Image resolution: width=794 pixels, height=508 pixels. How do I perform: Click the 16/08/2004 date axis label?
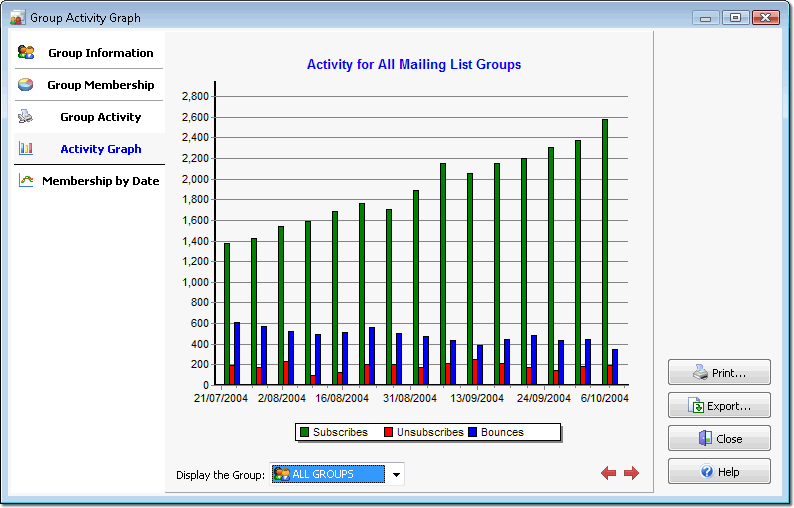click(x=342, y=398)
